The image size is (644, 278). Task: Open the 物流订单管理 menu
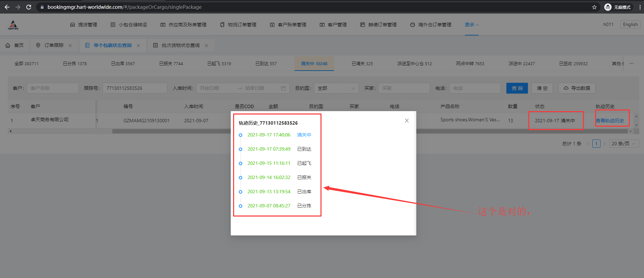point(238,25)
